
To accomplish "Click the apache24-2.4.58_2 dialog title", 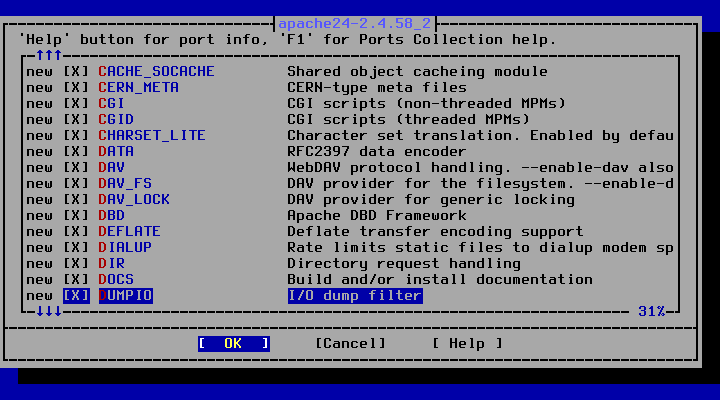I will [x=354, y=23].
